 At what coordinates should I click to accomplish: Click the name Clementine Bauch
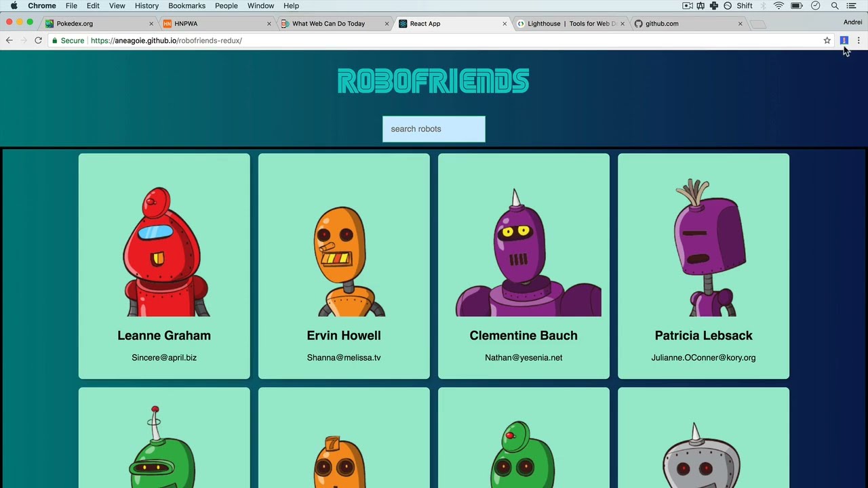pos(524,335)
